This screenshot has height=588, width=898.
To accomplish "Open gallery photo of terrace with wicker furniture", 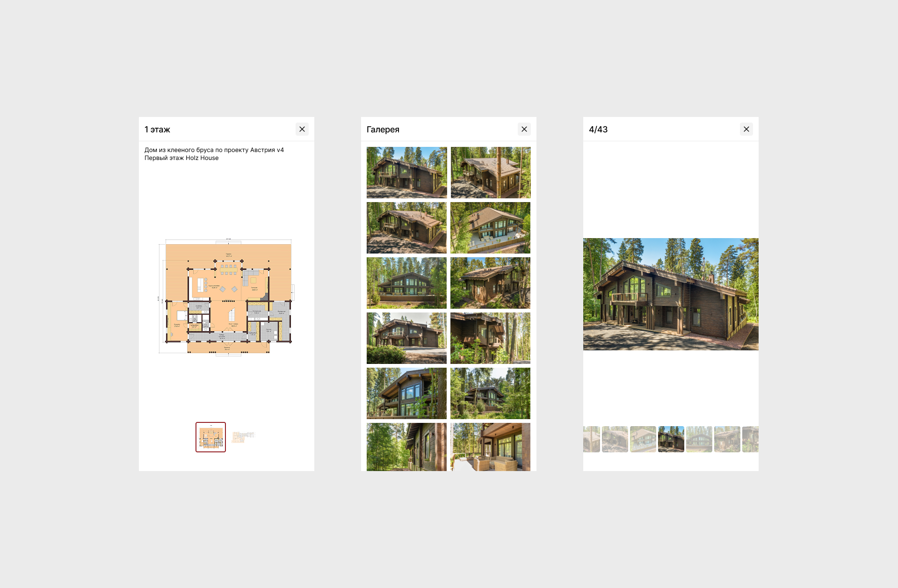I will click(x=491, y=447).
